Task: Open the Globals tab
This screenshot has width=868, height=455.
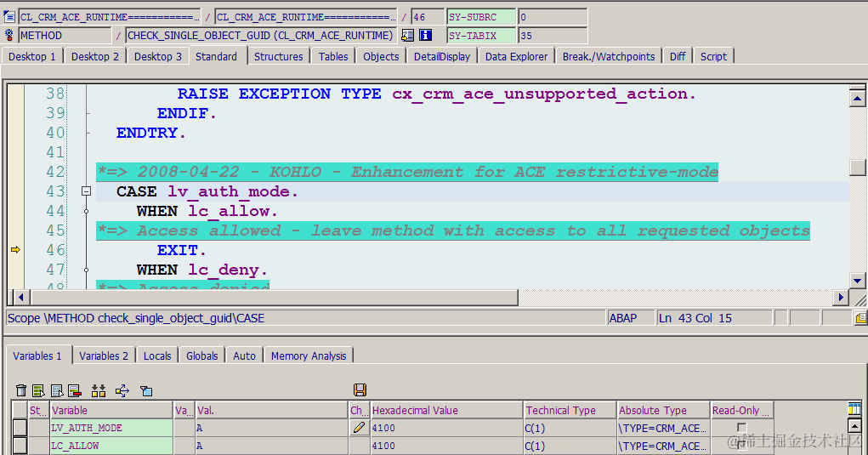Action: point(202,355)
